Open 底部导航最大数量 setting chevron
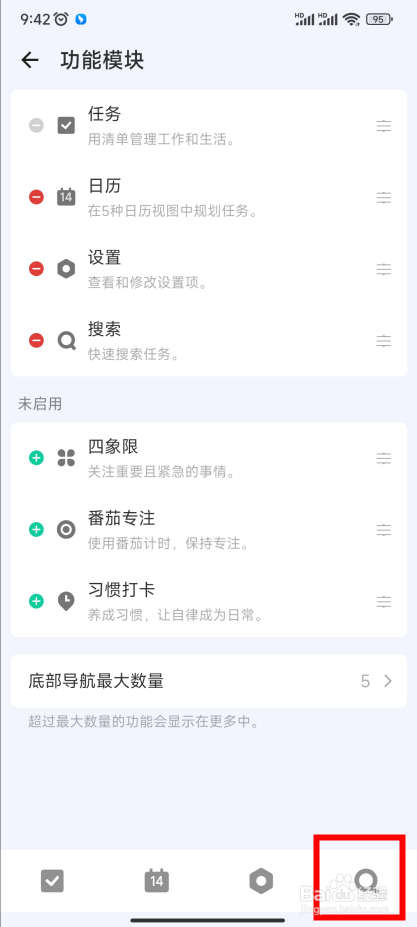The image size is (417, 927). [x=388, y=681]
